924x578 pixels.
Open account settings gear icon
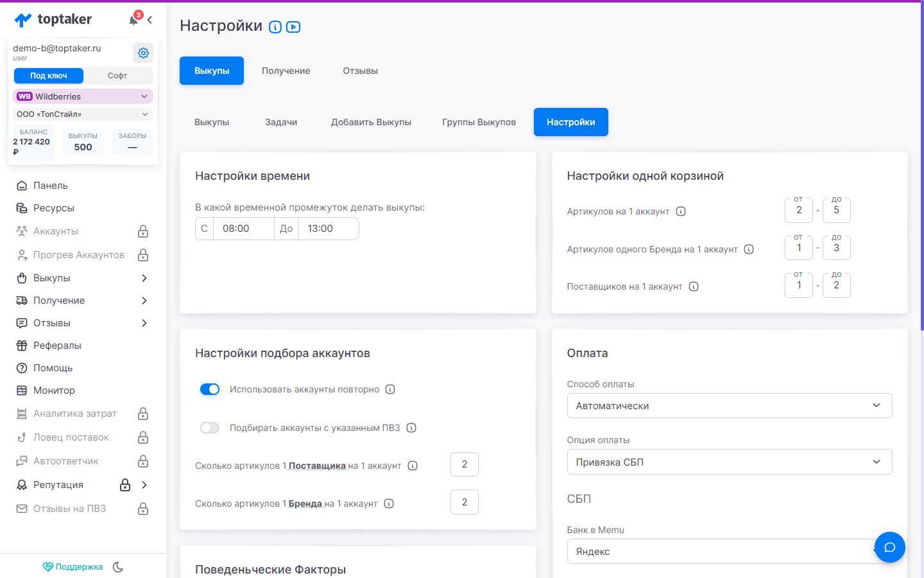[143, 53]
